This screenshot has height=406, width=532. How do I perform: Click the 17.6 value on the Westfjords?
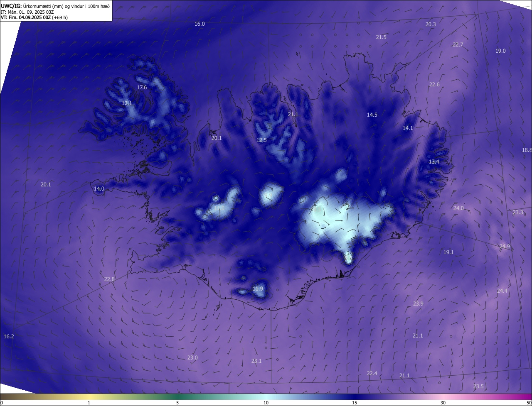[142, 88]
